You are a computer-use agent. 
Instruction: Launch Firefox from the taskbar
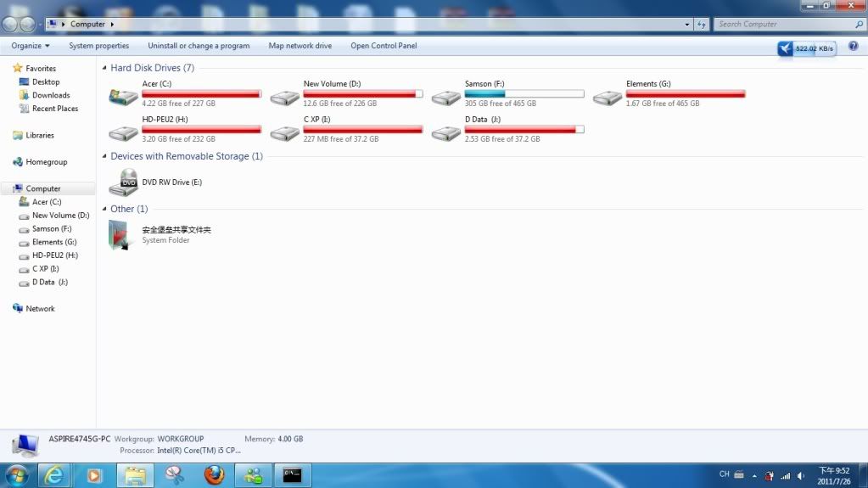click(214, 475)
